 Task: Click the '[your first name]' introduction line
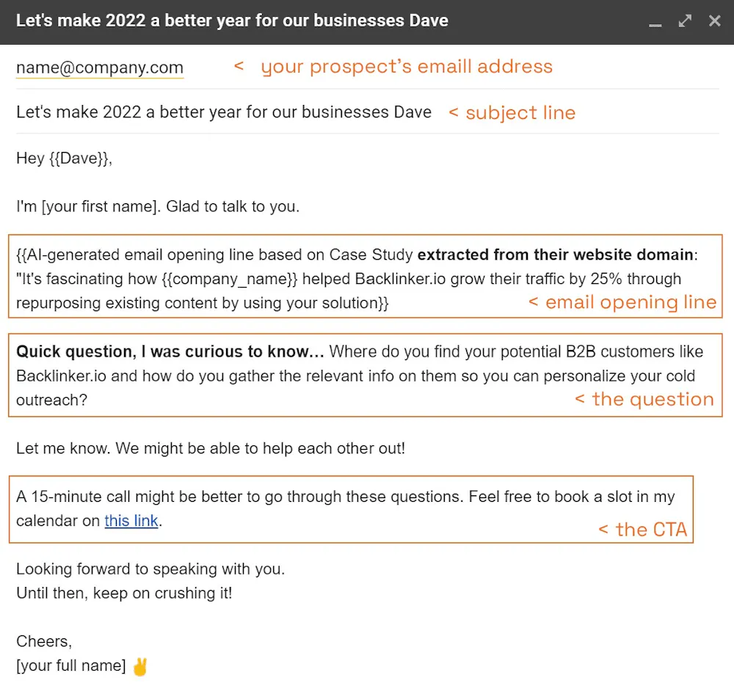point(158,206)
